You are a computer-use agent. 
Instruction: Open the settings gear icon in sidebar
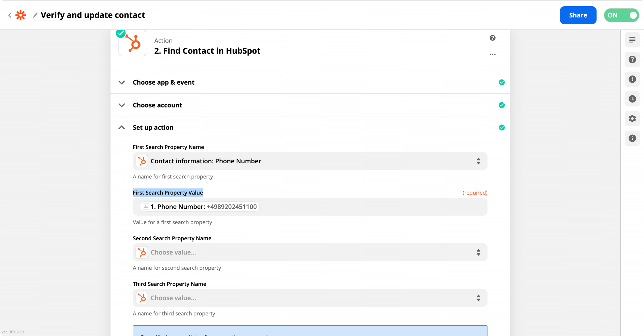tap(632, 119)
